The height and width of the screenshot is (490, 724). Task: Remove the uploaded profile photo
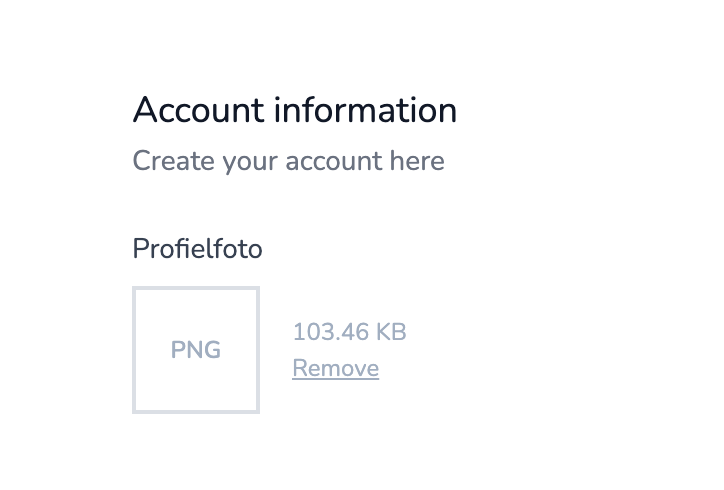(x=335, y=369)
